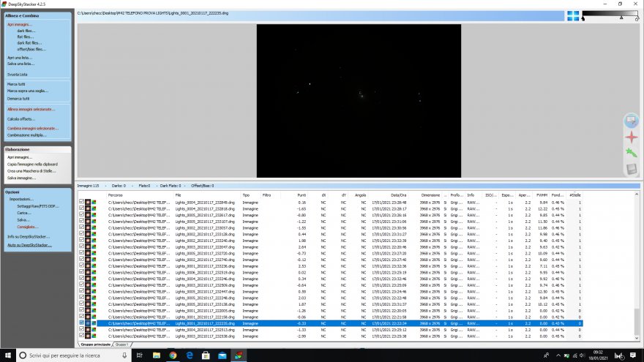Click the DeepSkyStacker taskbar icon

coord(238,355)
